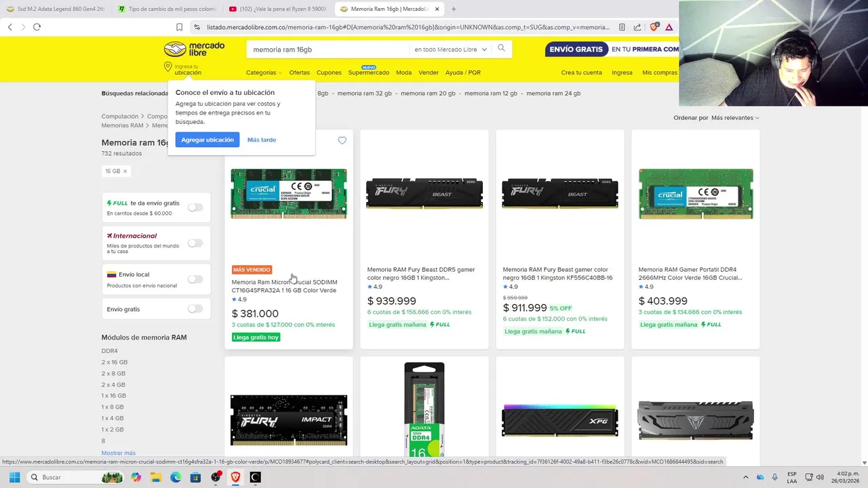Filter by 2 x 16 GB modules
The image size is (868, 488).
click(x=115, y=362)
